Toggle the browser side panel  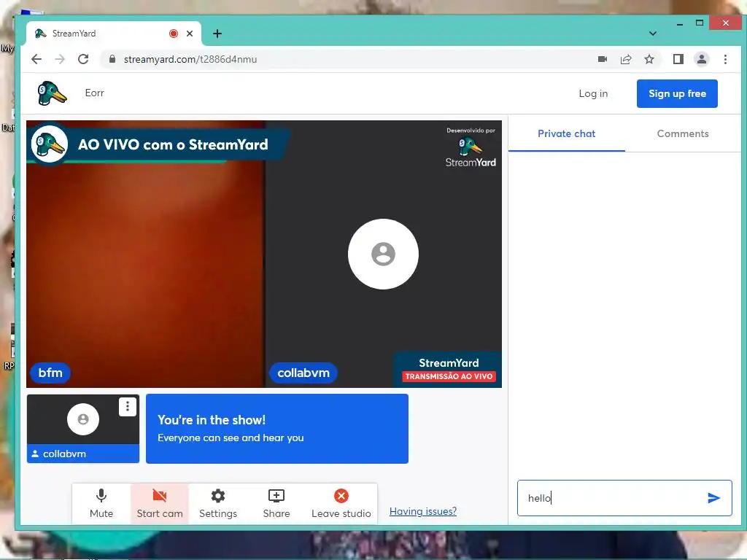click(x=678, y=59)
